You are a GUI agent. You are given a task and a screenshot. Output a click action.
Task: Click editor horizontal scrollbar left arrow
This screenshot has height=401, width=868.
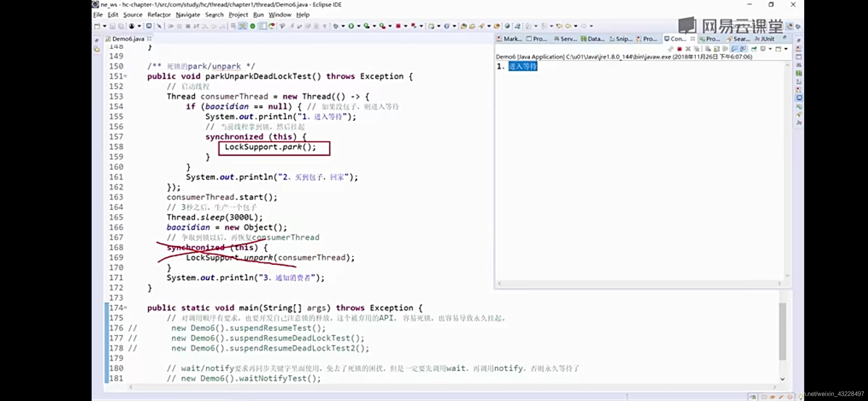coord(131,387)
